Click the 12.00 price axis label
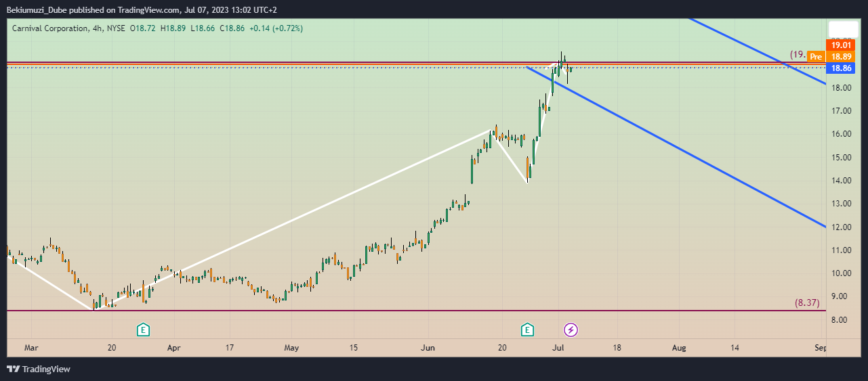This screenshot has height=381, width=868. (x=841, y=227)
